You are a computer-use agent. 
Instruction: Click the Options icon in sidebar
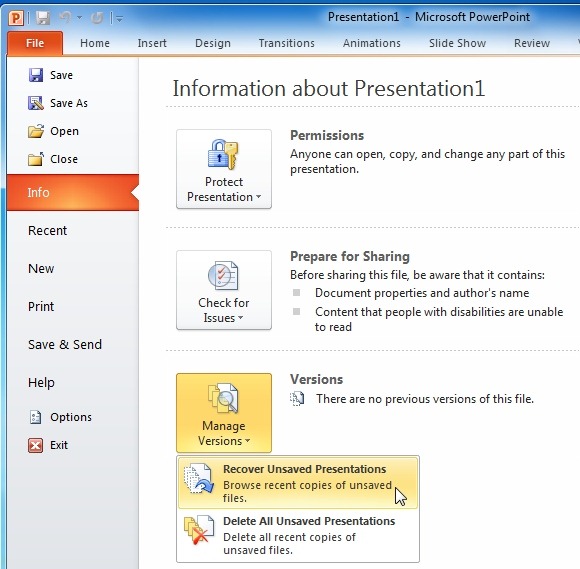pos(36,417)
